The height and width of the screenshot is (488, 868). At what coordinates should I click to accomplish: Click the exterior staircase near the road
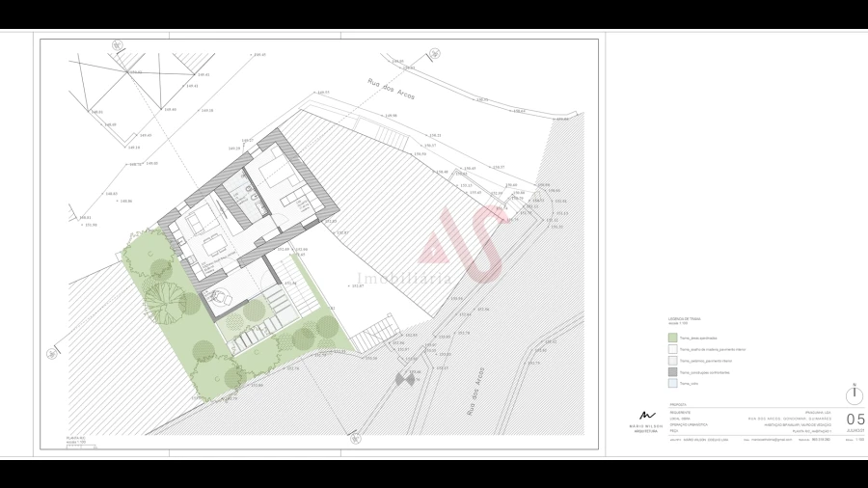pos(372,337)
